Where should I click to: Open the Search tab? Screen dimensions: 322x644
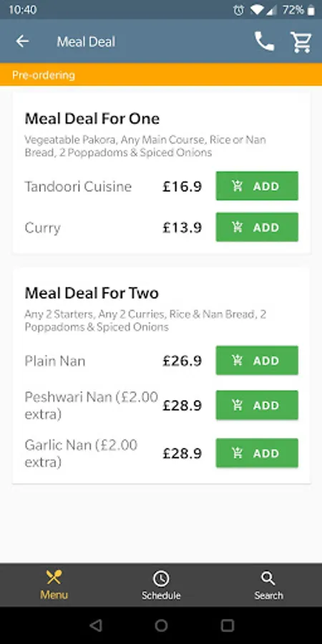point(268,585)
